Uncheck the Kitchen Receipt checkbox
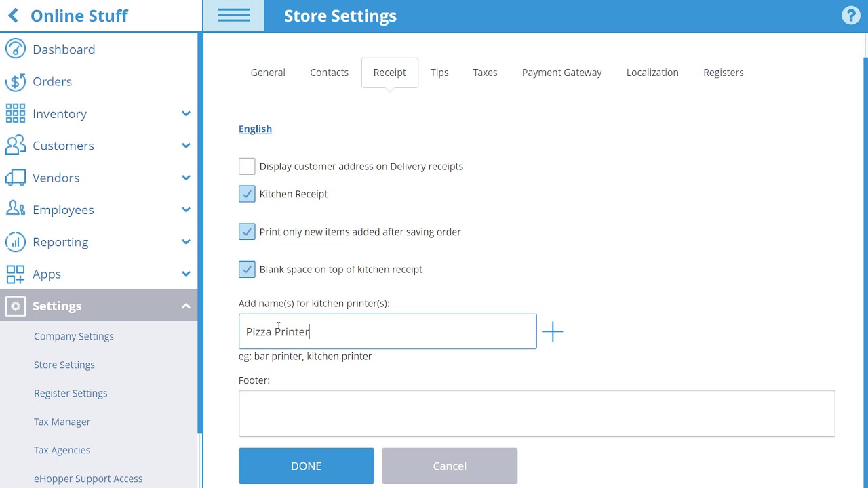Image resolution: width=868 pixels, height=488 pixels. tap(247, 194)
